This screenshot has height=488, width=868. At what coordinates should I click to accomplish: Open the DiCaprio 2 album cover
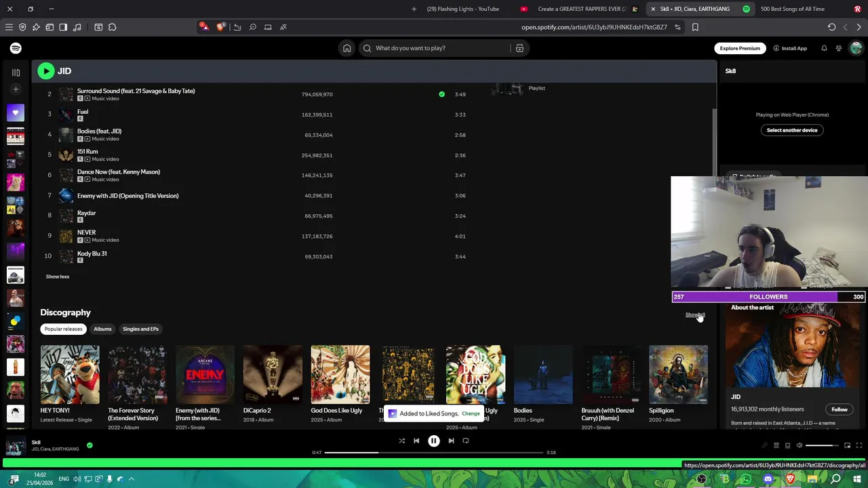coord(273,375)
